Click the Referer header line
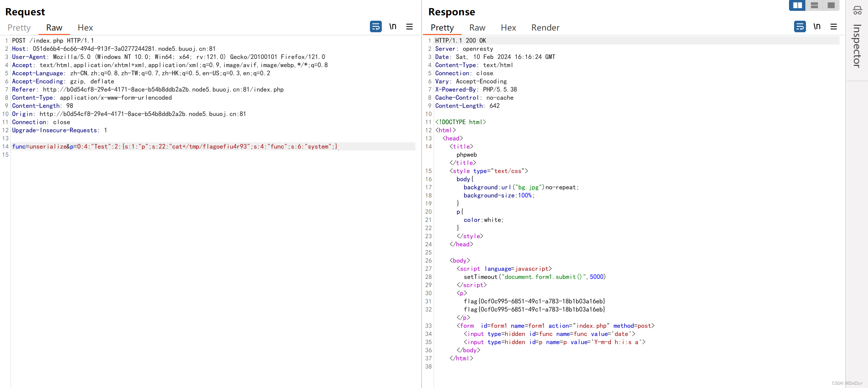Viewport: 868px width, 388px height. point(148,90)
